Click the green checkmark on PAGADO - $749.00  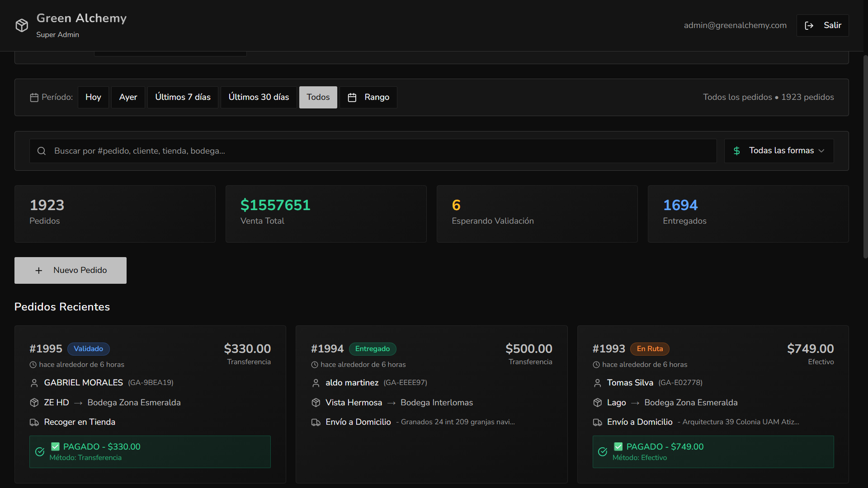(618, 446)
